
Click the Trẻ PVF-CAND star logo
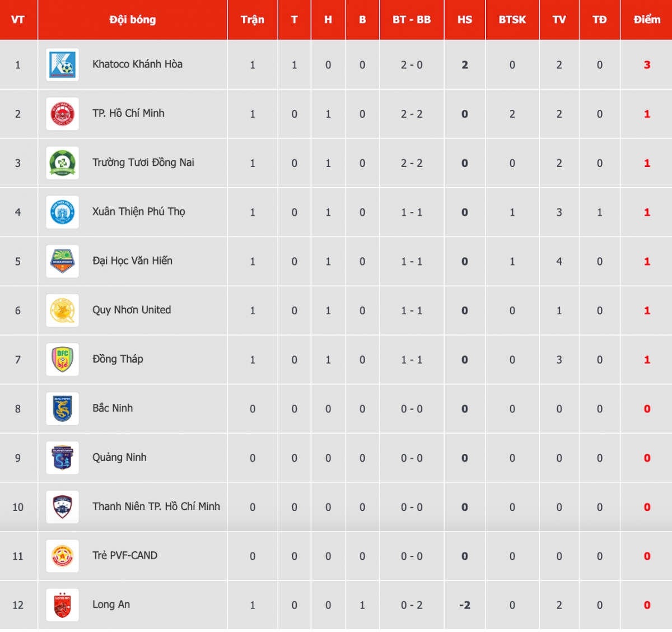pos(62,556)
